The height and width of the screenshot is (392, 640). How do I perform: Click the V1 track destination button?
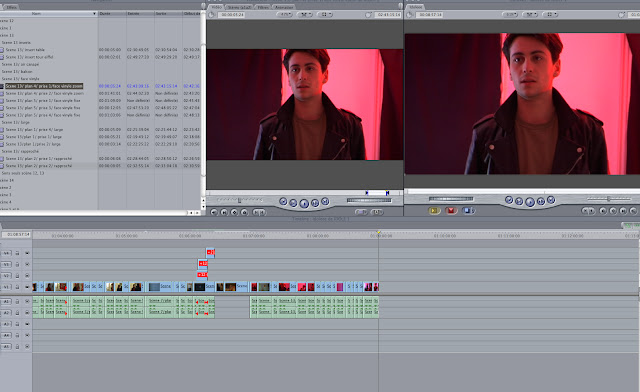7,287
